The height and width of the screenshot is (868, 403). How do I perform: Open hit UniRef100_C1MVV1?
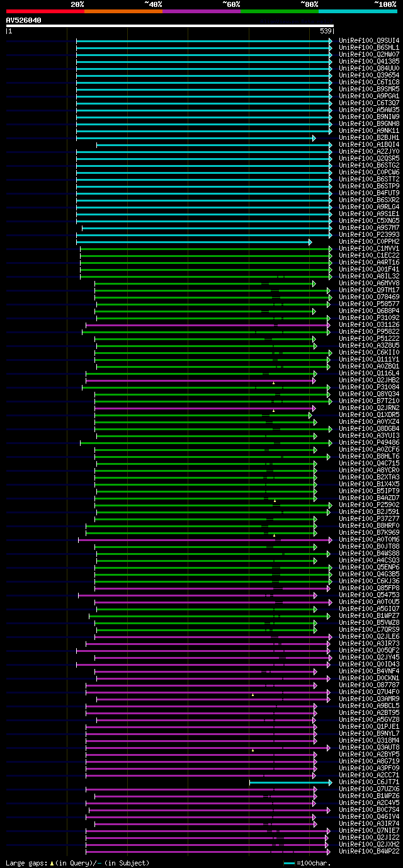pyautogui.click(x=369, y=248)
